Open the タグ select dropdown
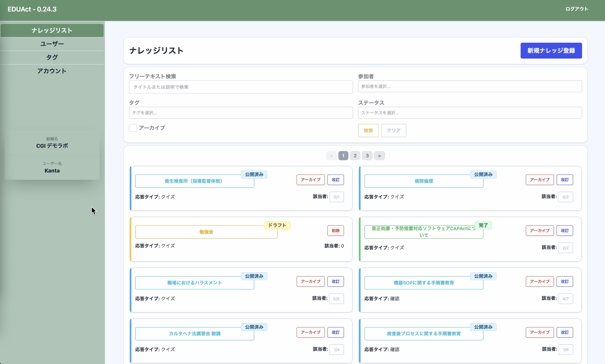Image resolution: width=605 pixels, height=364 pixels. (241, 113)
